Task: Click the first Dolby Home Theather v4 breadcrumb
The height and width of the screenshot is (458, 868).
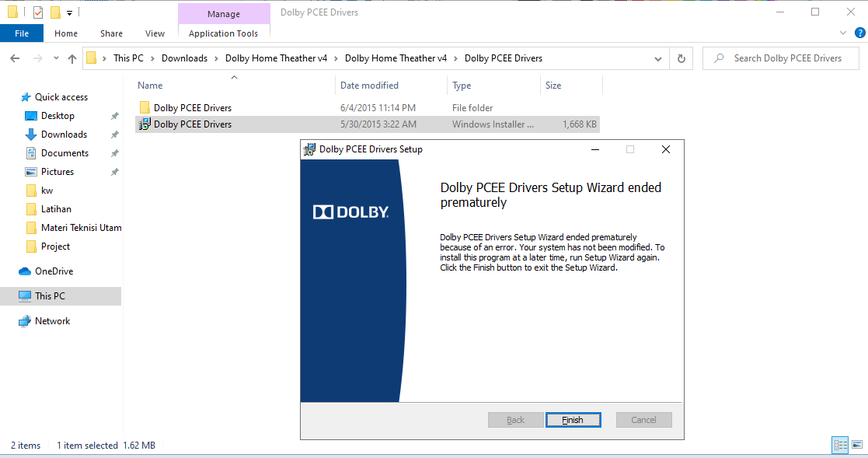Action: click(x=276, y=58)
